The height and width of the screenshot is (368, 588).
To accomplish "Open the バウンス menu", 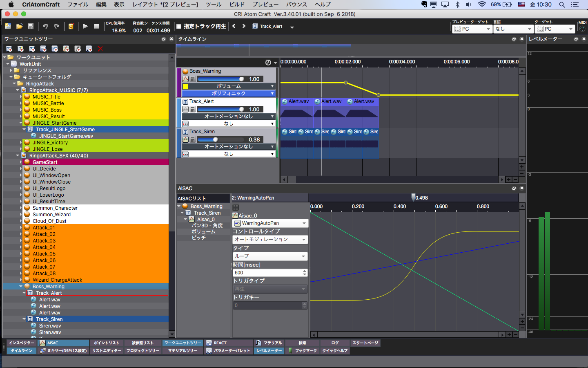I will pos(296,4).
